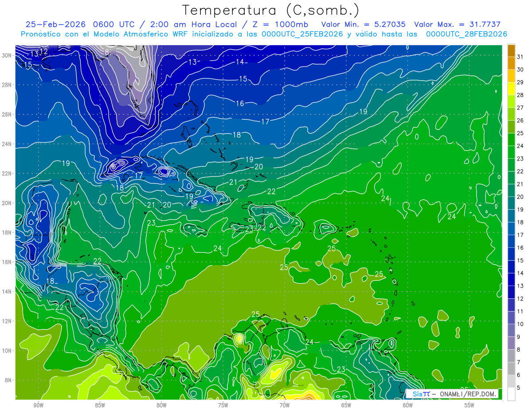Click the yellow swatch between 28 and 29

coord(511,89)
